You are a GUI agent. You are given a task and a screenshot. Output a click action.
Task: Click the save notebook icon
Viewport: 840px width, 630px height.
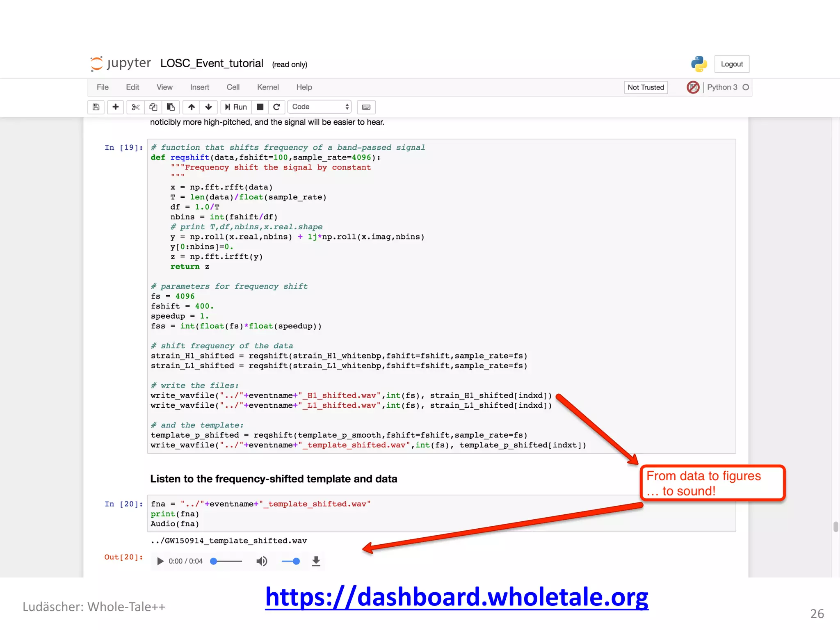pos(96,107)
